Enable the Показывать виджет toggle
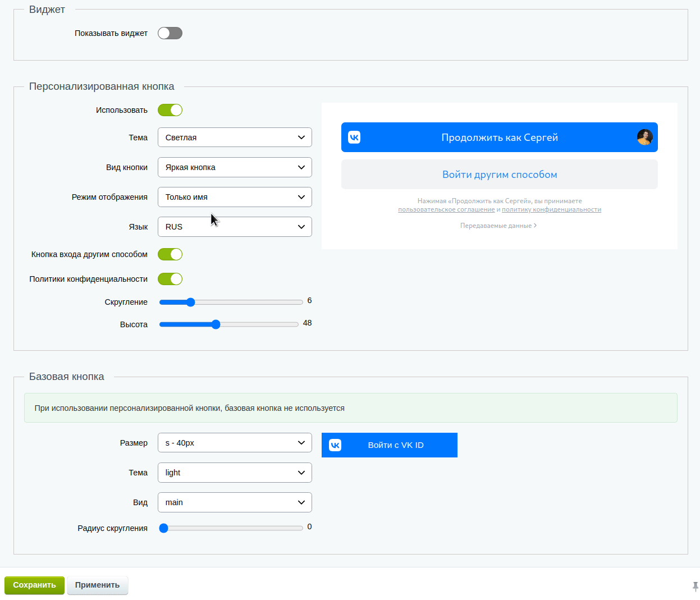Image resolution: width=700 pixels, height=600 pixels. (170, 33)
